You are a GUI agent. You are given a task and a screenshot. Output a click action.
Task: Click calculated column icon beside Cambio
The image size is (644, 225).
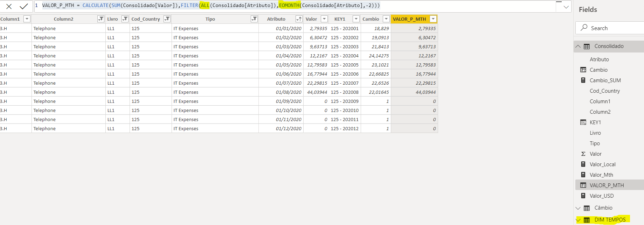coord(583,70)
